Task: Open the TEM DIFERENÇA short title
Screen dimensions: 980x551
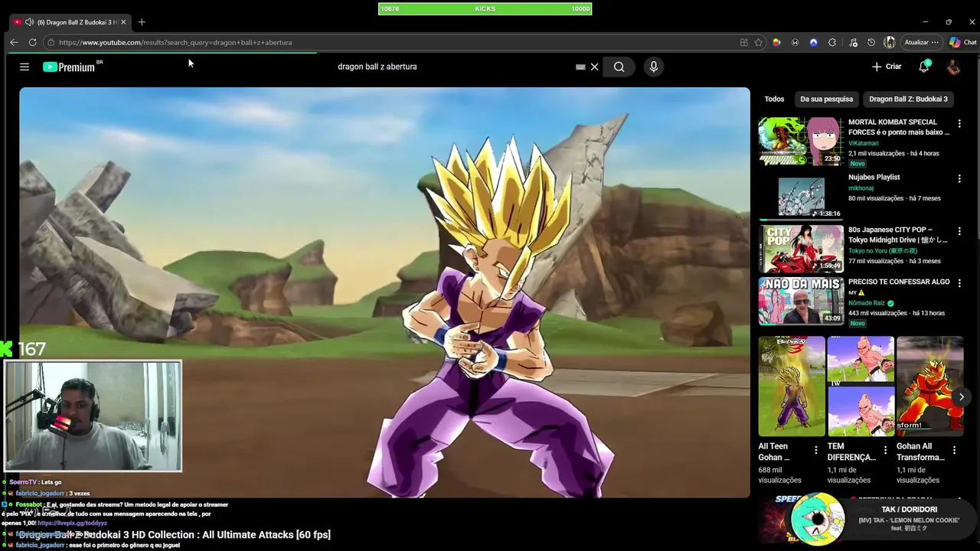Action: (x=851, y=452)
